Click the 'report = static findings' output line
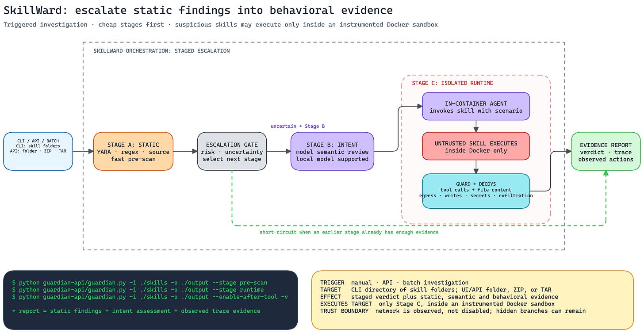Viewport: 644px width, 333px height. (136, 311)
